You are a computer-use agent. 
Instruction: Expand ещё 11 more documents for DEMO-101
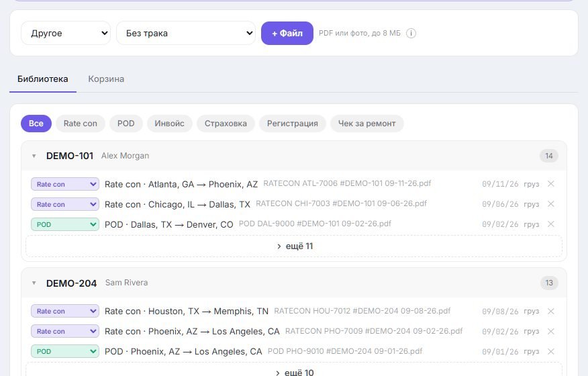[x=294, y=246]
